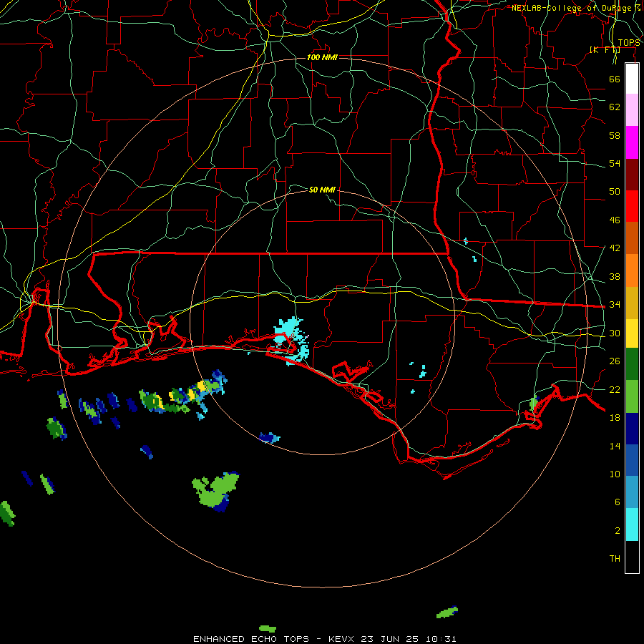Click the legend value 50
Screen dimensions: 644x644
(x=615, y=191)
